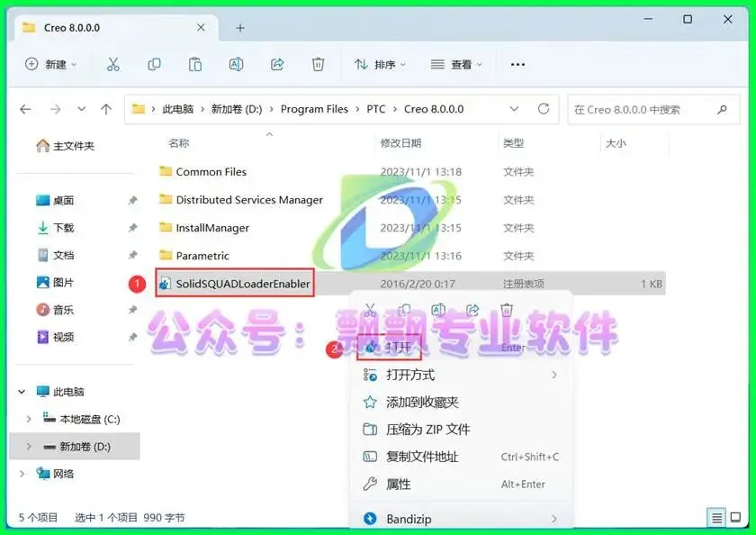Screen dimensions: 756x535
Task: Choose 添加到收藏夹 in the context menu
Action: pyautogui.click(x=463, y=403)
